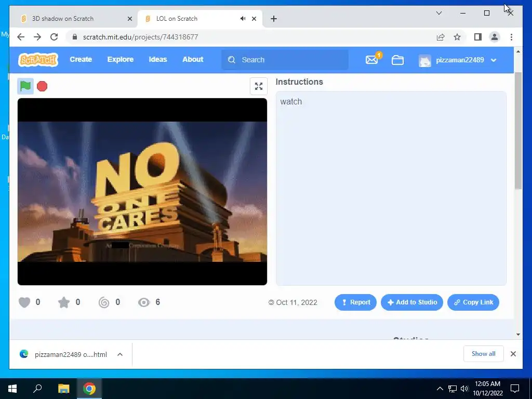Open the Windows Start menu
Screen dimensions: 532x399
pyautogui.click(x=12, y=389)
